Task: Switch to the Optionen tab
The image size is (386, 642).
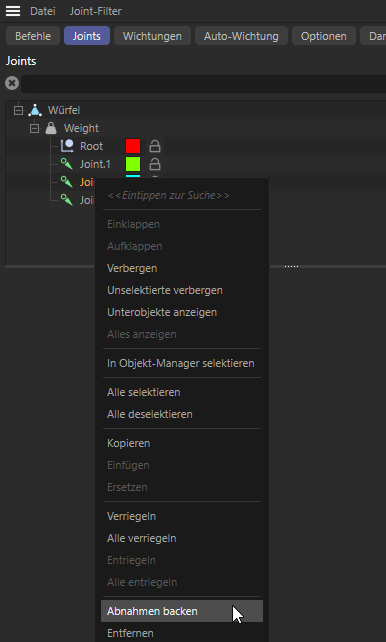Action: click(x=323, y=36)
